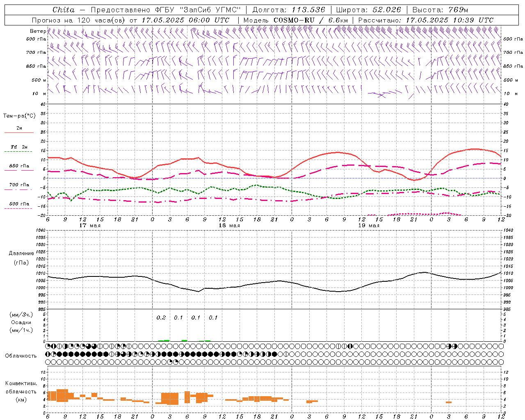525x420 pixels.
Task: Click the "(мм/1ч.)" precipitation unit label
Action: pyautogui.click(x=21, y=330)
